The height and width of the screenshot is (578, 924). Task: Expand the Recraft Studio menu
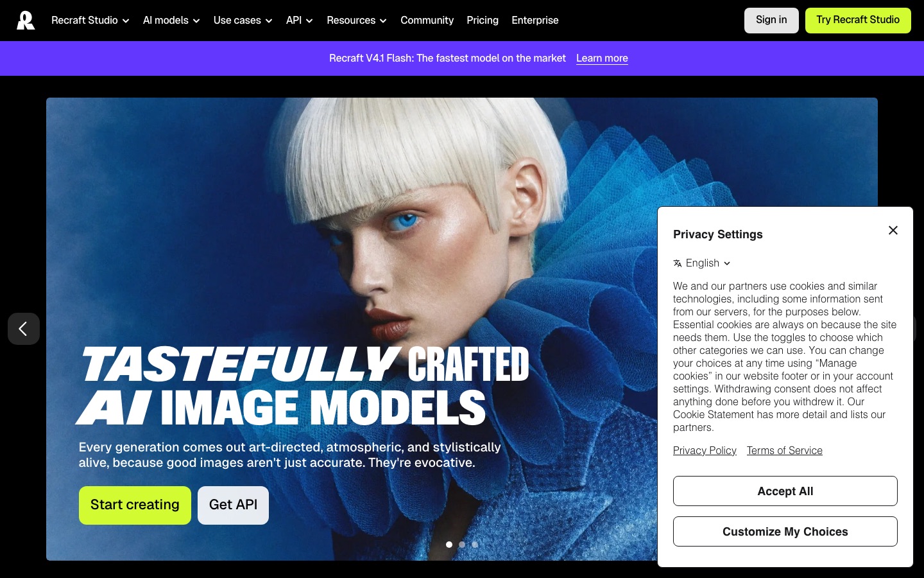click(90, 21)
